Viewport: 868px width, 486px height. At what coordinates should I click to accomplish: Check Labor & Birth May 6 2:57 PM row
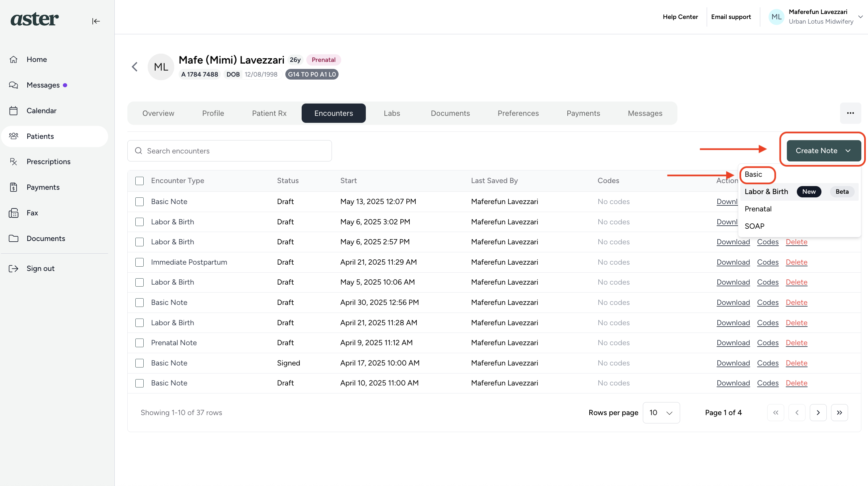139,242
